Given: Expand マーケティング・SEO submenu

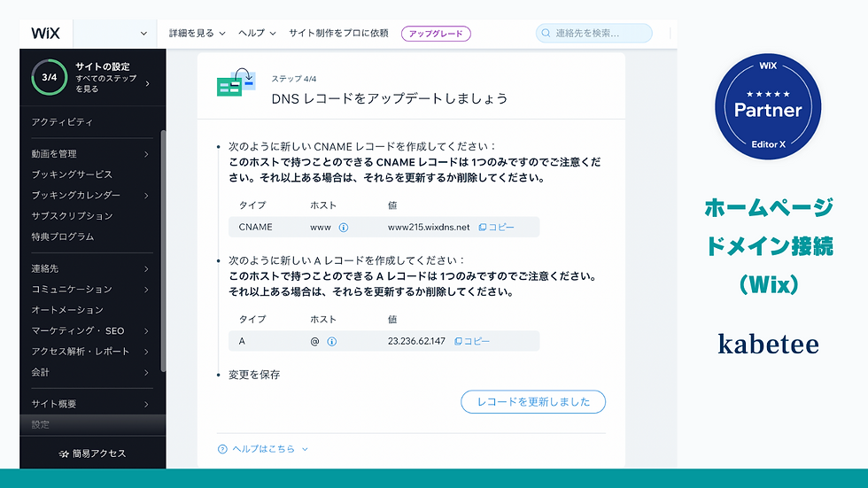Looking at the screenshot, I should [x=146, y=331].
